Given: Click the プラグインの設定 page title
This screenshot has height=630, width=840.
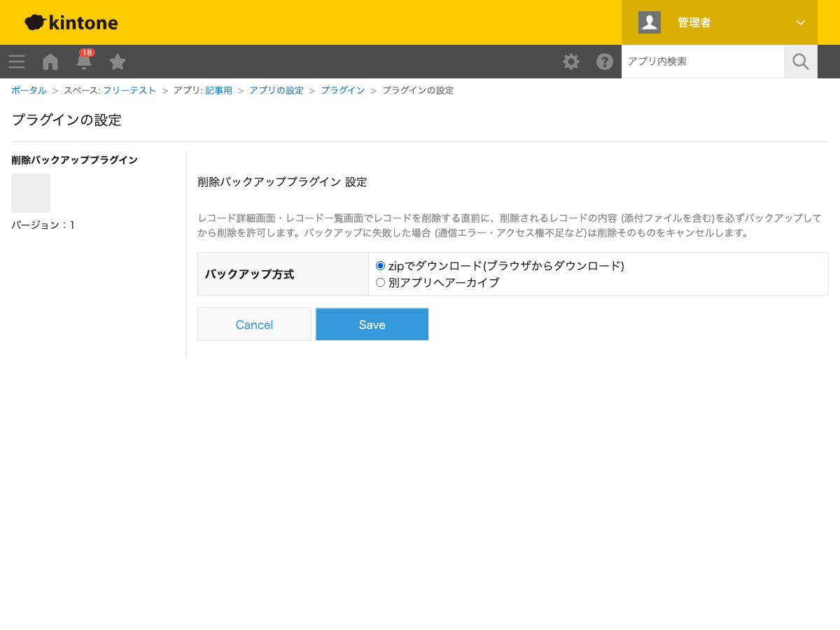Looking at the screenshot, I should click(x=66, y=120).
